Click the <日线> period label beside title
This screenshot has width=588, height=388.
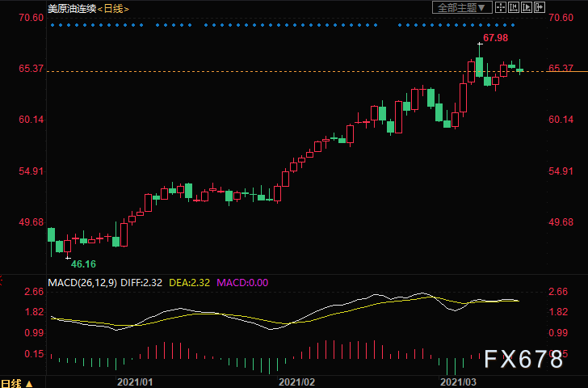coord(113,9)
